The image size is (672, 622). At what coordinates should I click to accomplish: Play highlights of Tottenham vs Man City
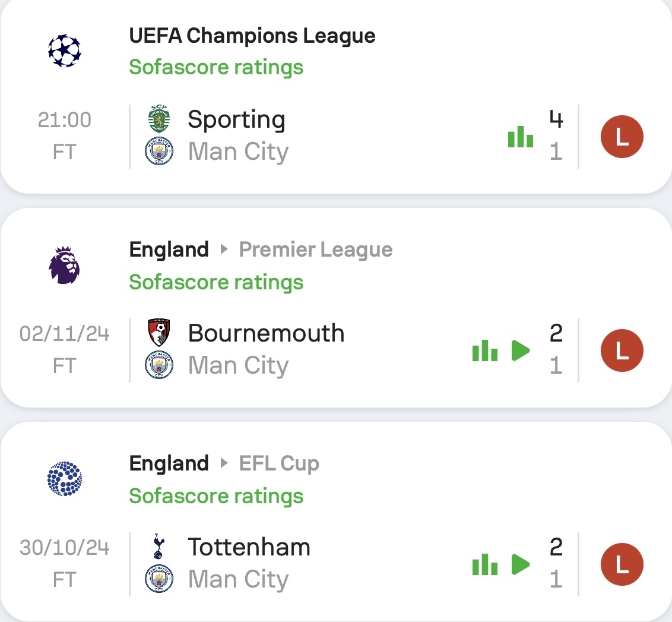(x=521, y=564)
